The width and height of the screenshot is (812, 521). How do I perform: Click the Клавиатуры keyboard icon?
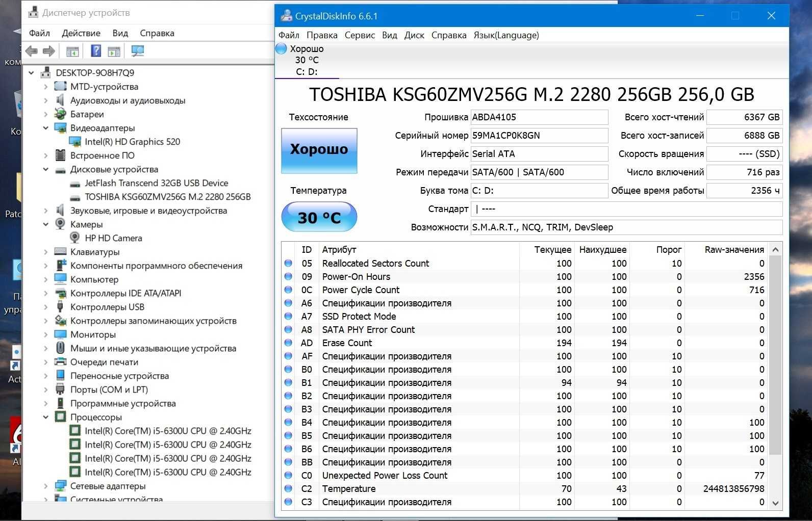[60, 252]
